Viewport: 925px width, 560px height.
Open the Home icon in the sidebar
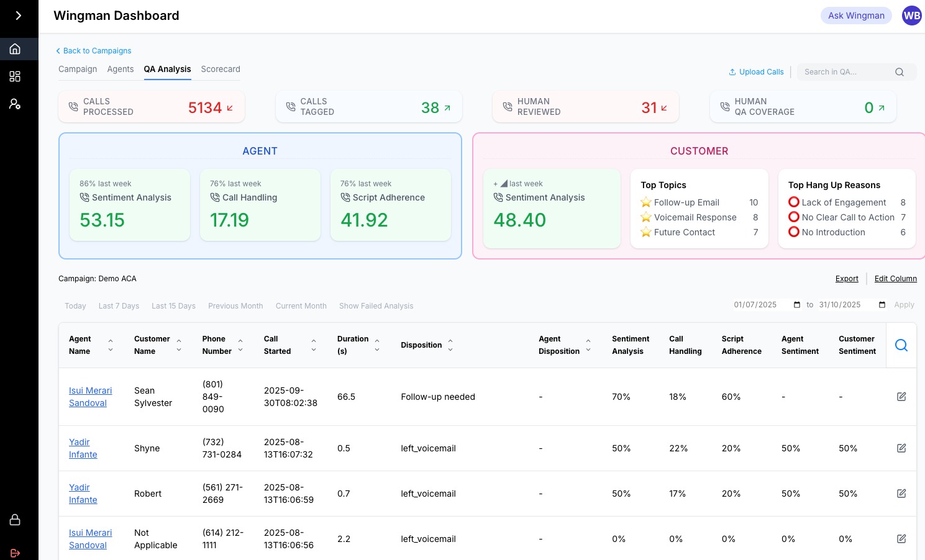16,49
